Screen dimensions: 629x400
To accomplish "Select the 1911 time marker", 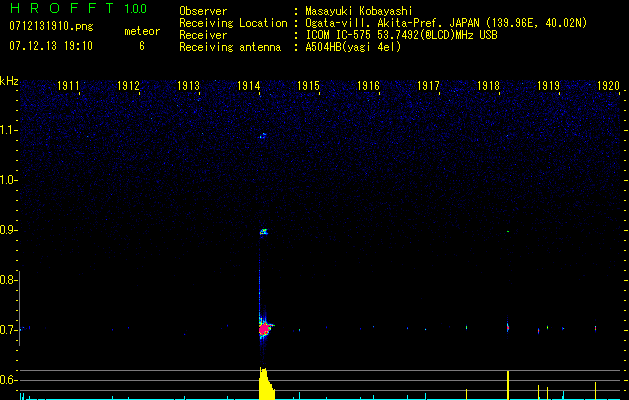I will pos(69,86).
